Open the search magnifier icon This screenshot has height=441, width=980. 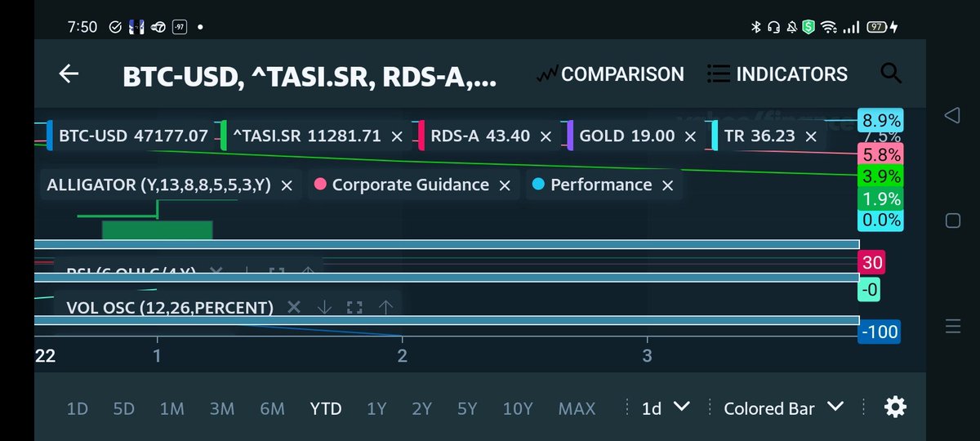point(892,73)
